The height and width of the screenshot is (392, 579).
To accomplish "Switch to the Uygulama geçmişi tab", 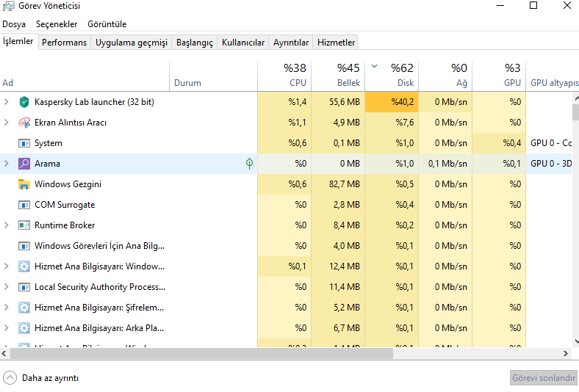I will point(132,43).
